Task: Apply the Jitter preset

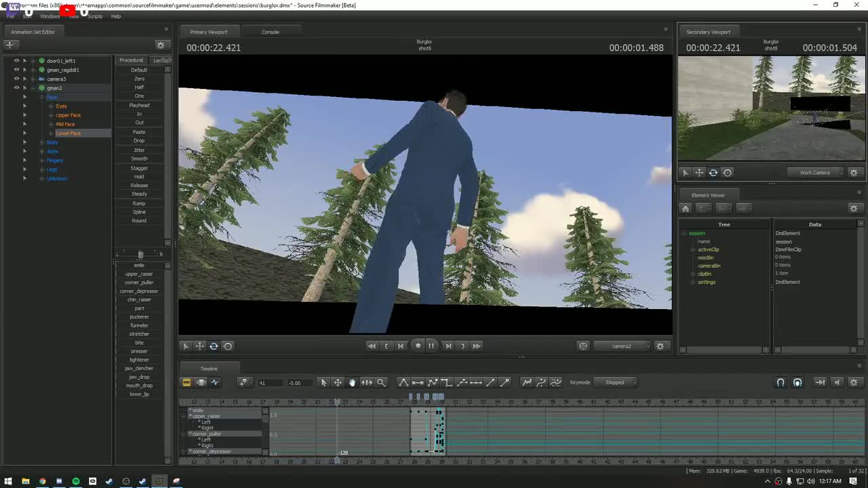Action: pyautogui.click(x=139, y=150)
